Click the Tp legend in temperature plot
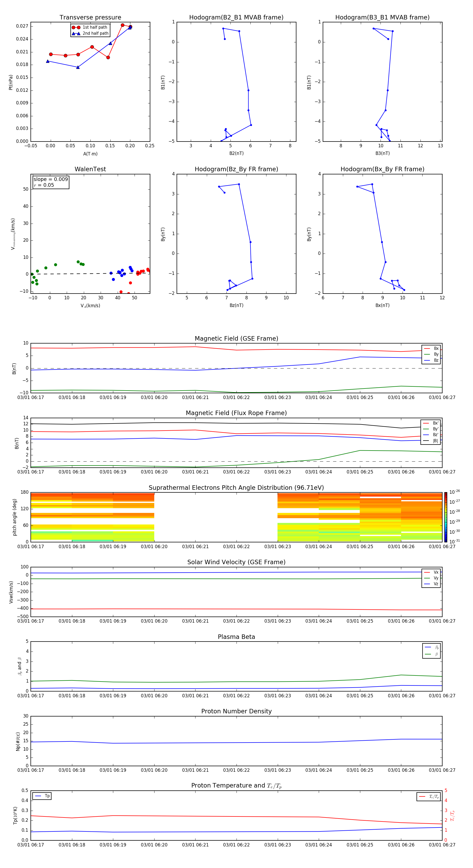The image size is (473, 868). tap(42, 796)
